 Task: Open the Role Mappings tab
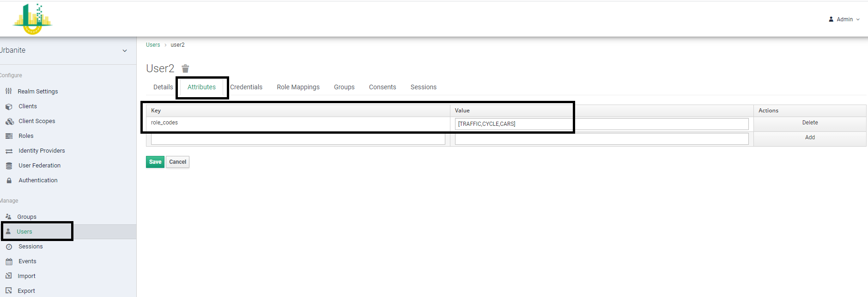(298, 87)
